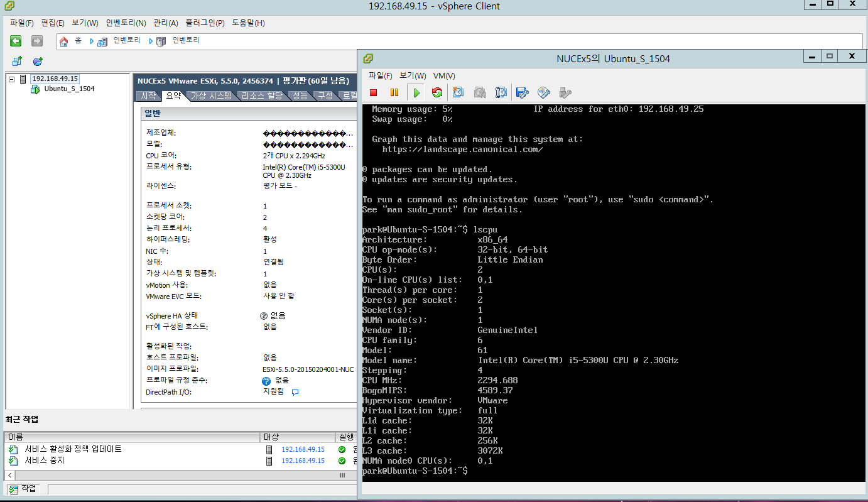Viewport: 868px width, 502px height.
Task: Open the 관리(A) menu
Action: click(166, 23)
